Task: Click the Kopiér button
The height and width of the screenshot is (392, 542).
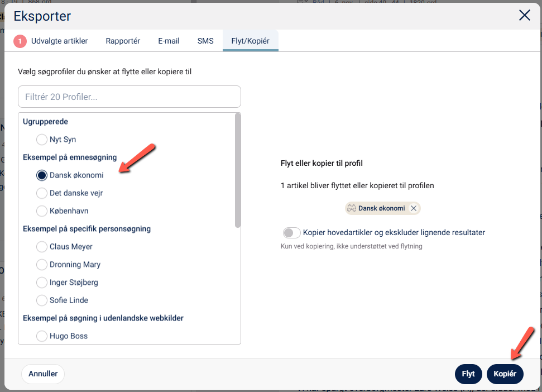Action: click(x=505, y=374)
